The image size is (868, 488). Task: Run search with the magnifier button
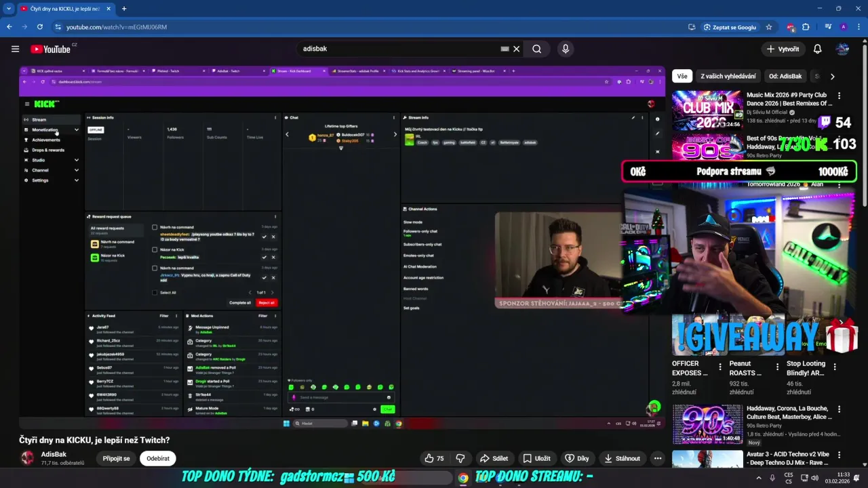(536, 49)
